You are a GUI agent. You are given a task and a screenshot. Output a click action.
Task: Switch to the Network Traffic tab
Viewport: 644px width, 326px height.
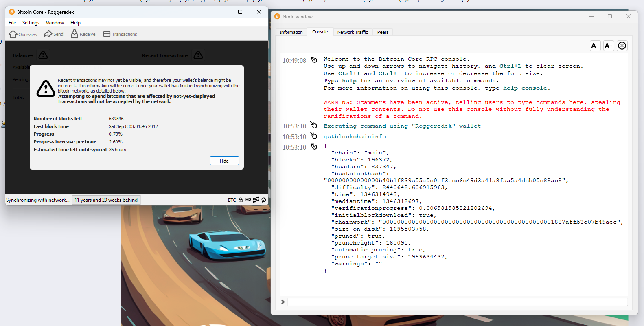click(x=353, y=32)
